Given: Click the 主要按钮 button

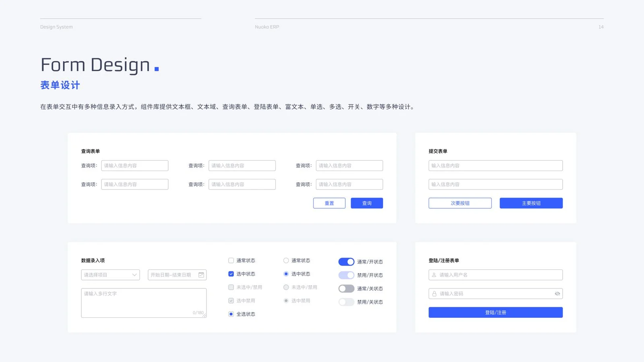Looking at the screenshot, I should [x=531, y=203].
